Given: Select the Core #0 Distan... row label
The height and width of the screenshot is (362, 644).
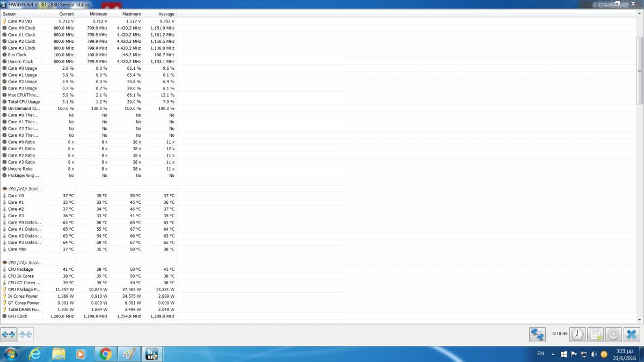Looking at the screenshot, I should click(24, 223).
